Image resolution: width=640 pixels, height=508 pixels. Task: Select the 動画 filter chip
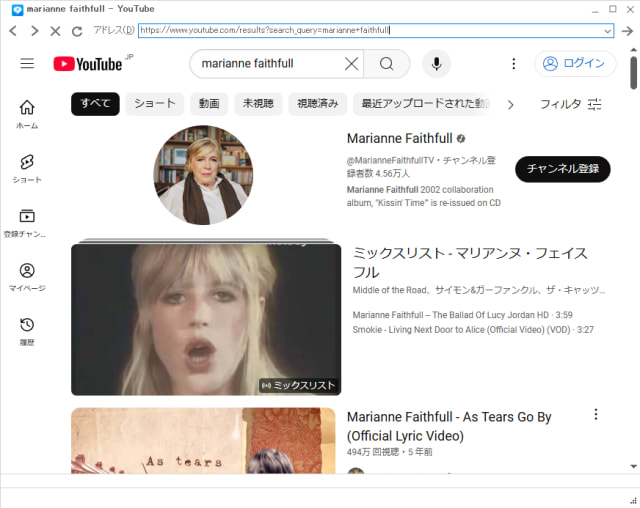tap(209, 104)
